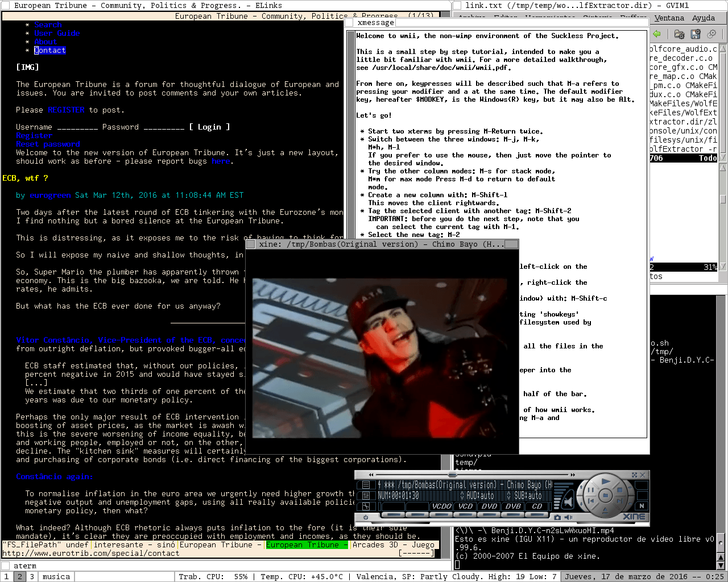Viewport: 728px width, 582px height.
Task: Click the save session disk icon in GVIM
Action: (x=695, y=34)
